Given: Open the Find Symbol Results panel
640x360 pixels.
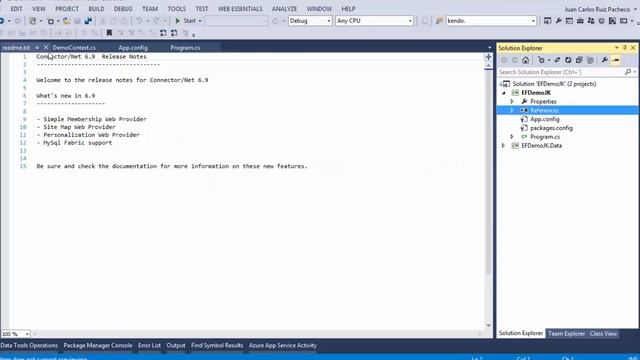Looking at the screenshot, I should tap(217, 346).
